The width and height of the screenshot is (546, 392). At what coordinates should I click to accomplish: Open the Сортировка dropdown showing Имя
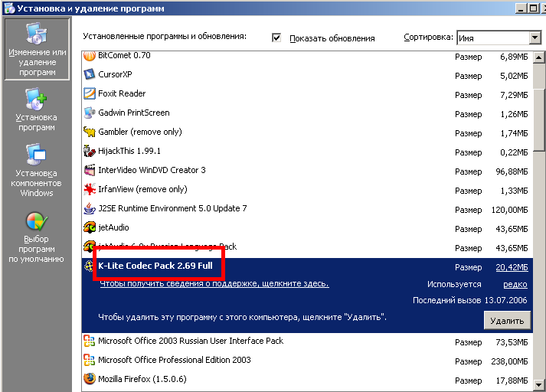[x=499, y=38]
